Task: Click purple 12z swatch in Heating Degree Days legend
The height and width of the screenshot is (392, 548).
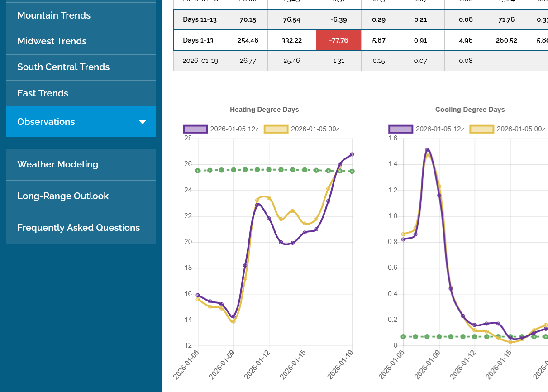Action: pos(195,129)
